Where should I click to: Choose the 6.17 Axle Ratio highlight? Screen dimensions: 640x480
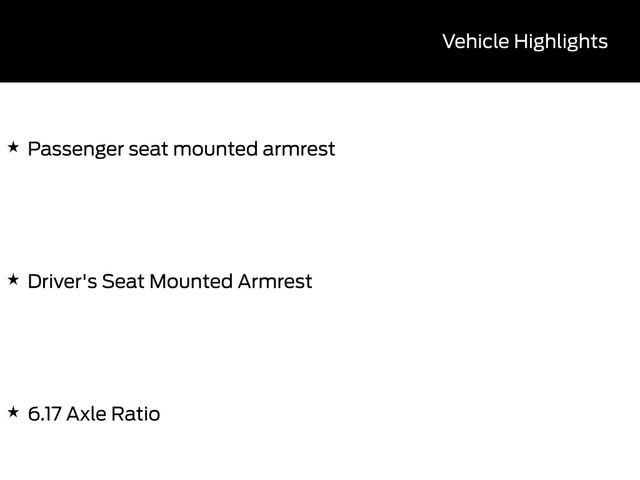click(94, 414)
